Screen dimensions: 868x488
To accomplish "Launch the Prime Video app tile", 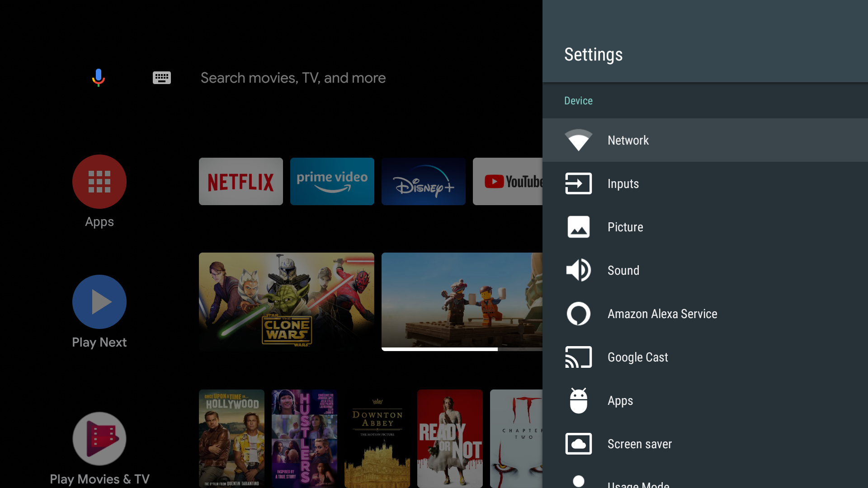I will 332,181.
